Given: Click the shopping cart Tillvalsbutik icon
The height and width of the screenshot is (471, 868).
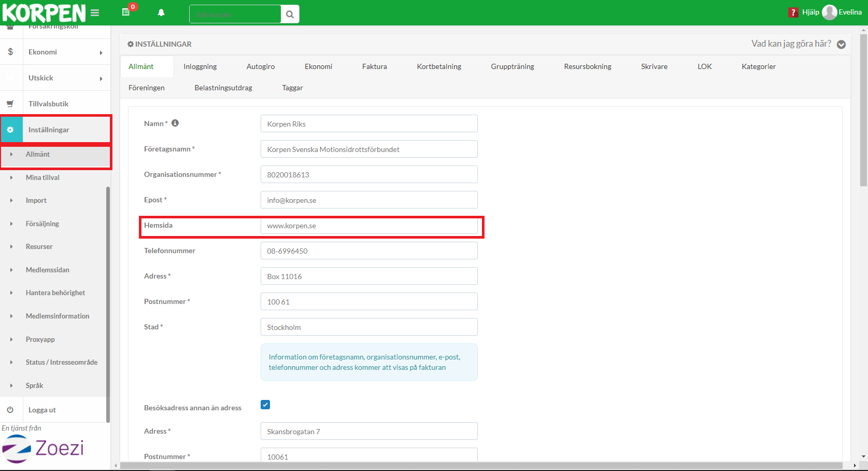Looking at the screenshot, I should 10,104.
